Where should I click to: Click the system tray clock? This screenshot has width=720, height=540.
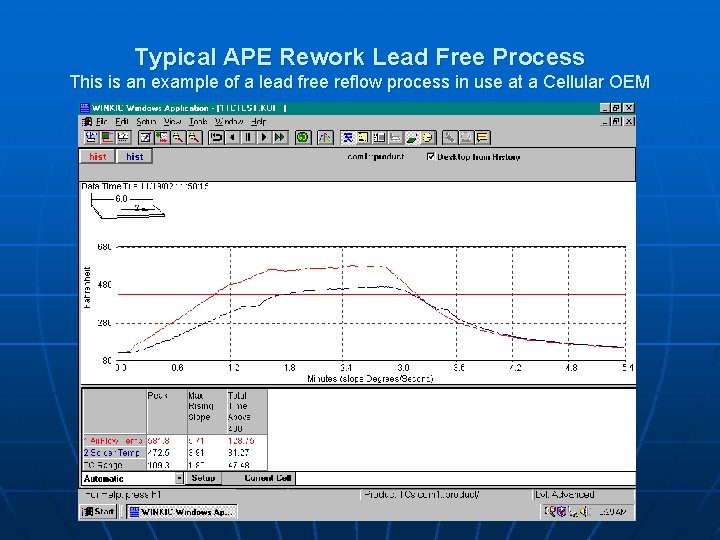tap(613, 512)
